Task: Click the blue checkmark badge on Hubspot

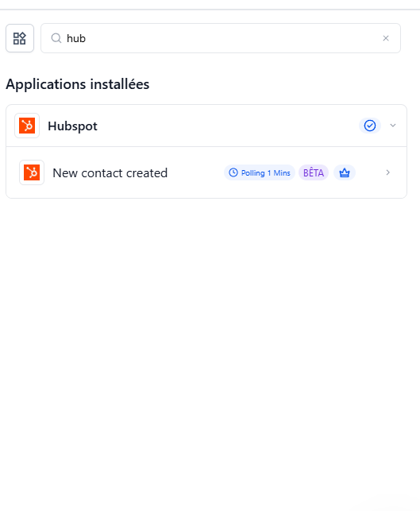Action: click(370, 126)
